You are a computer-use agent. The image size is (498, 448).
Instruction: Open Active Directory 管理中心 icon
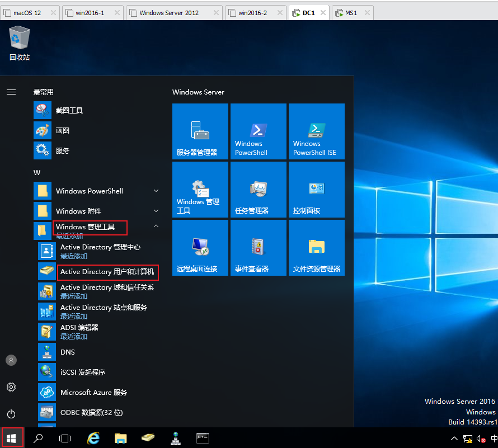47,251
